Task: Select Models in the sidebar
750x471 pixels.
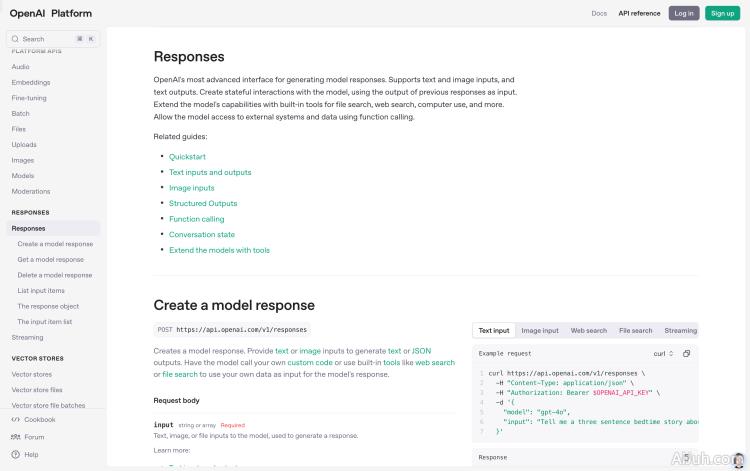Action: [x=22, y=175]
